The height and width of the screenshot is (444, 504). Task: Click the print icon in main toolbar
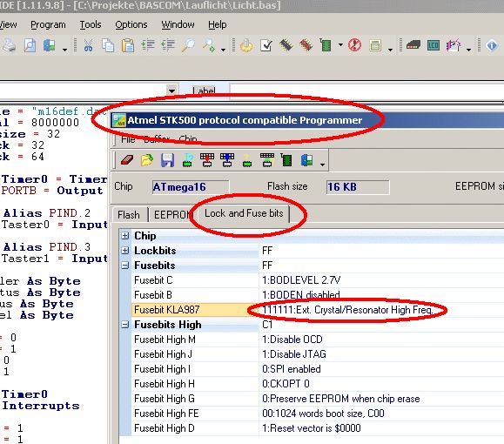tap(10, 45)
